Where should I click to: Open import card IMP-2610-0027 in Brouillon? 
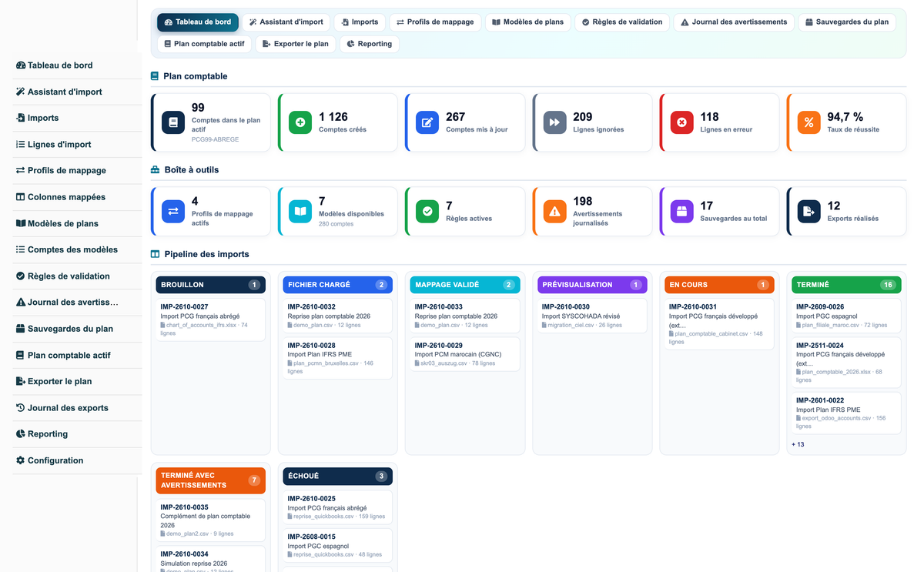click(211, 319)
